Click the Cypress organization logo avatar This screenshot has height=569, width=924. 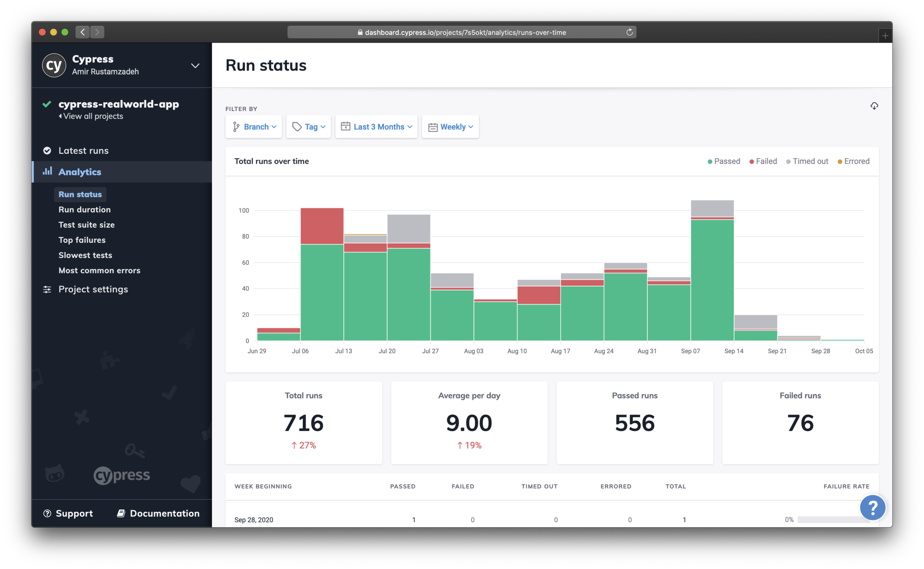pos(54,65)
